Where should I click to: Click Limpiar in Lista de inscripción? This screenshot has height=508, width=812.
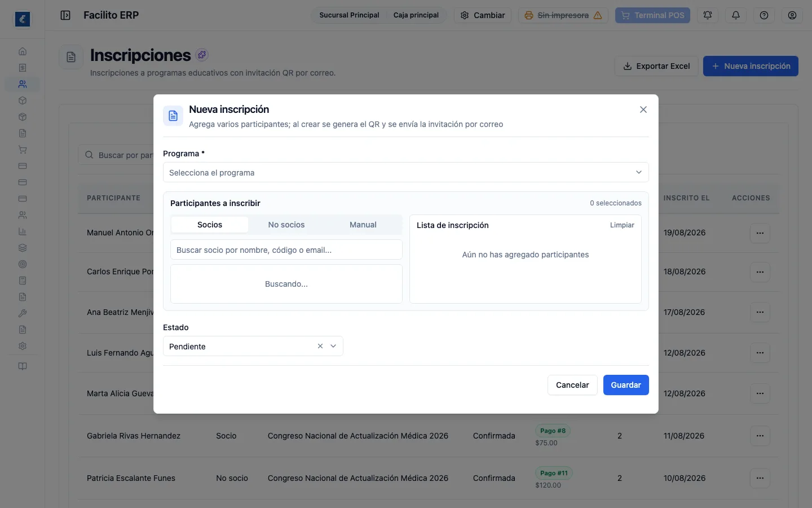622,225
